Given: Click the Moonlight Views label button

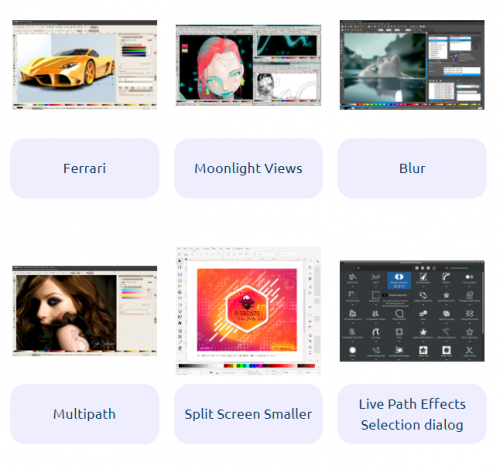Looking at the screenshot, I should pos(248,168).
